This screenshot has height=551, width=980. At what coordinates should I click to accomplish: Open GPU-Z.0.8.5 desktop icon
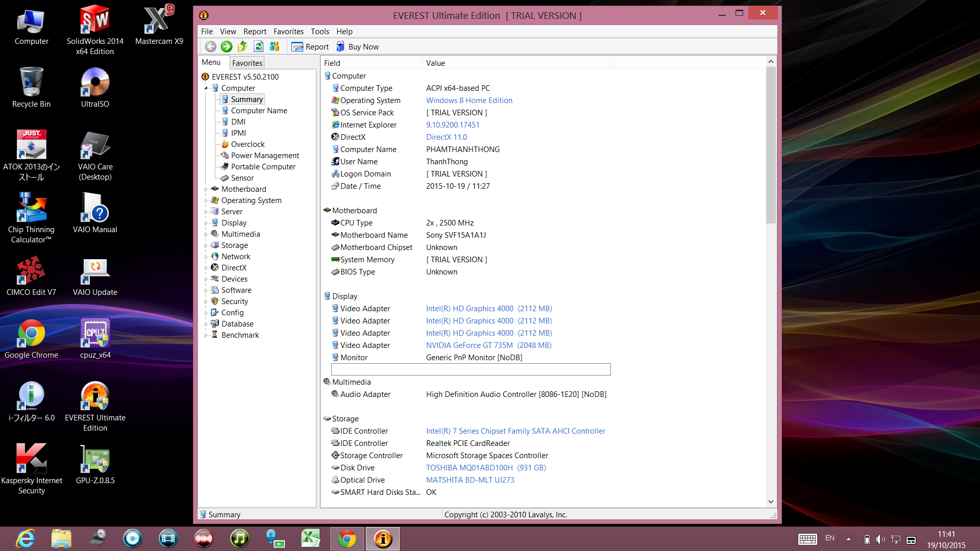95,464
